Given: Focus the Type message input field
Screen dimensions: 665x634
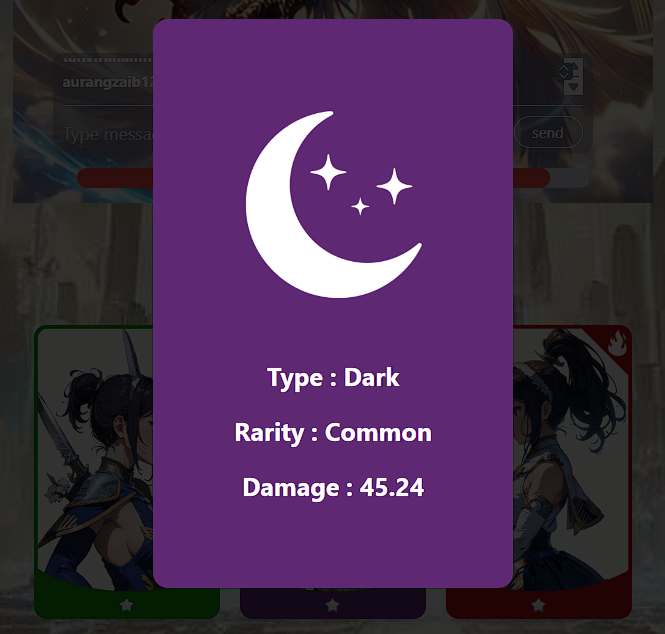Looking at the screenshot, I should point(108,134).
